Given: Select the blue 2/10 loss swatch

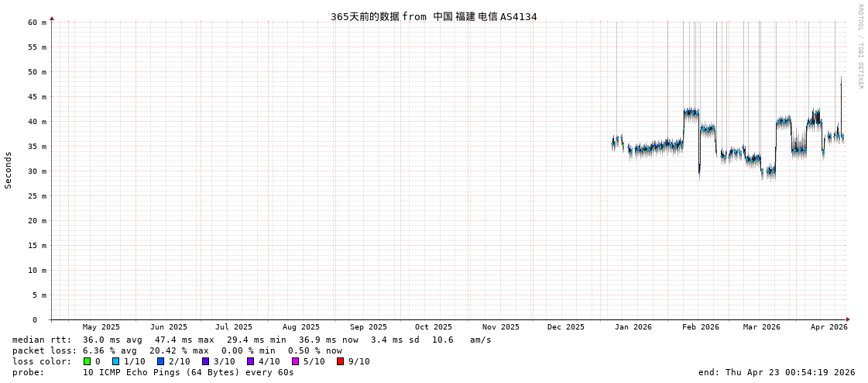Looking at the screenshot, I should click(160, 361).
